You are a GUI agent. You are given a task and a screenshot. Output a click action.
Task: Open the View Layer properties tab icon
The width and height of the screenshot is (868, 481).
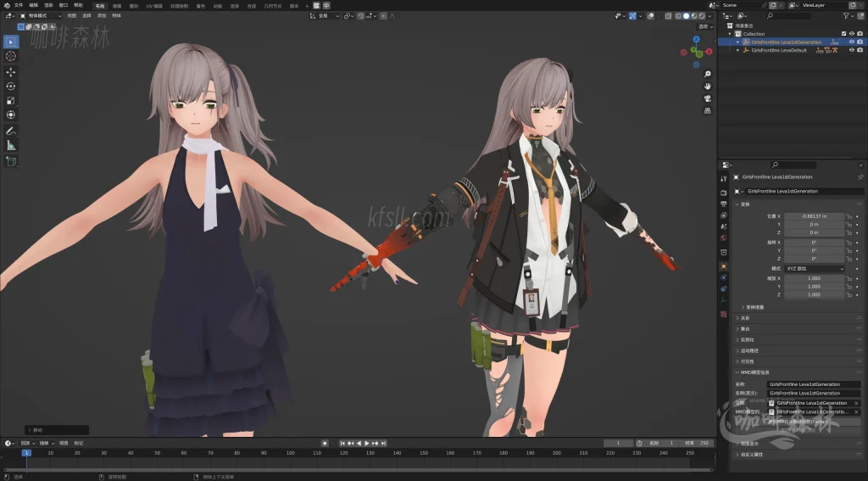coord(724,215)
